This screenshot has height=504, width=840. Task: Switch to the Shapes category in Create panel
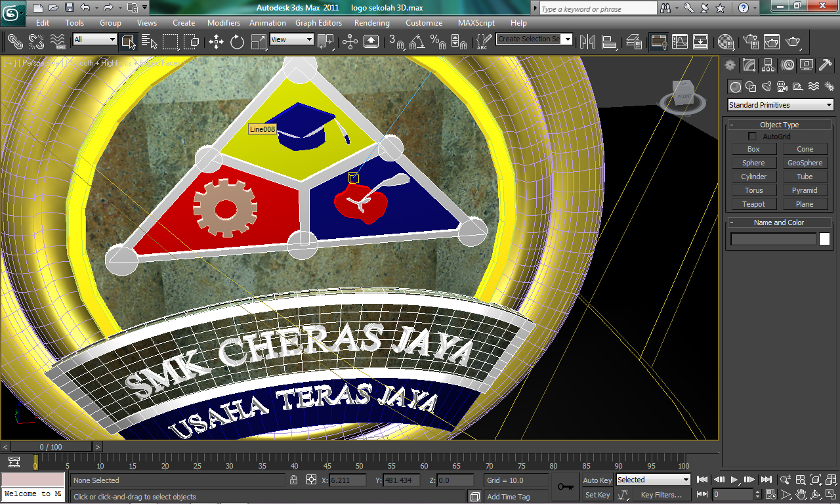coord(751,86)
